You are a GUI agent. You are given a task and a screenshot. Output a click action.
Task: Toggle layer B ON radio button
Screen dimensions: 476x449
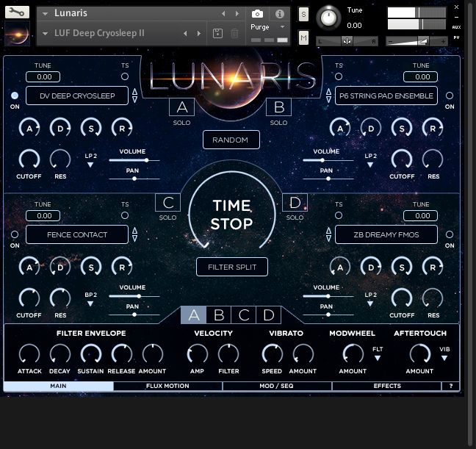(x=450, y=96)
